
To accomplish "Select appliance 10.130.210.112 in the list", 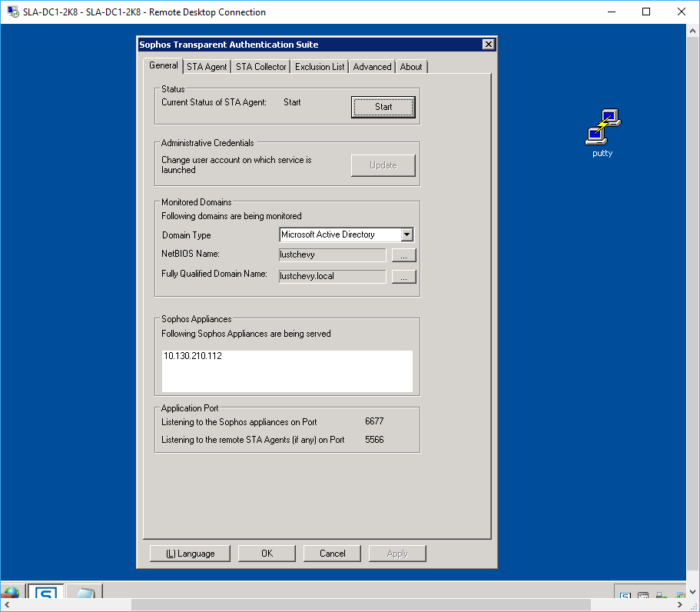I will 192,355.
